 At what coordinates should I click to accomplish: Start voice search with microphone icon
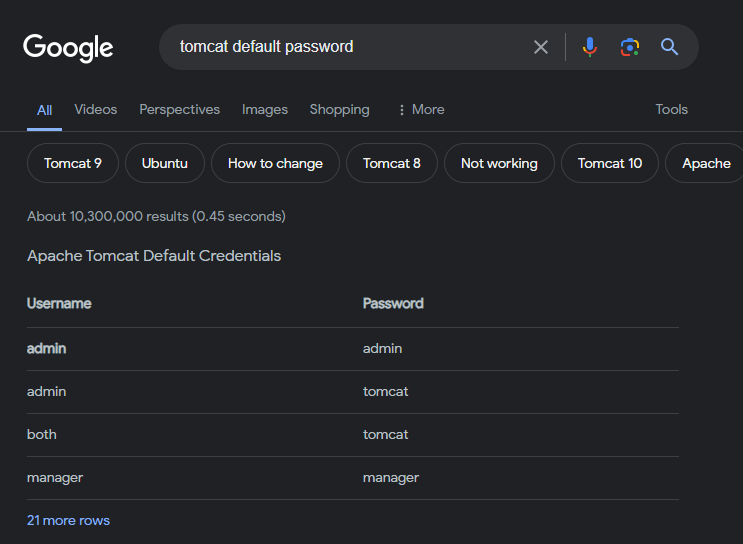coord(590,47)
